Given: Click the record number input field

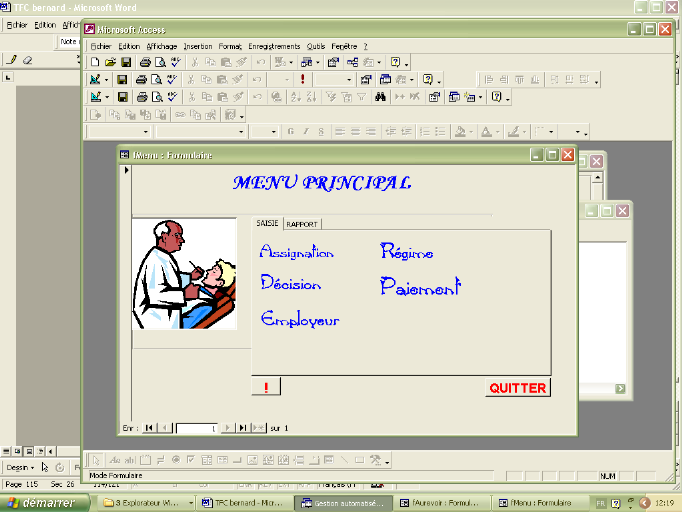Looking at the screenshot, I should click(197, 428).
